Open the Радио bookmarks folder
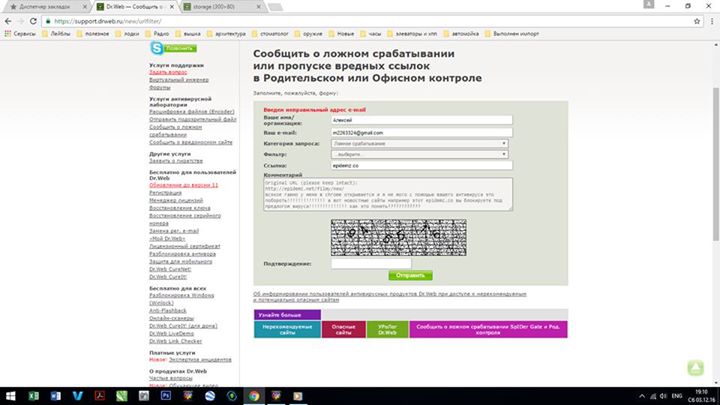The image size is (720, 405). tap(157, 34)
